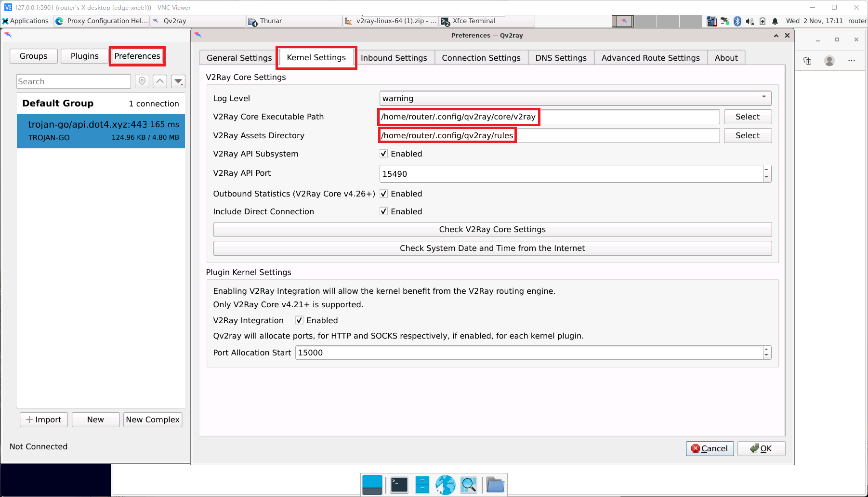Open the CPU/network monitor tray icon
Image resolution: width=868 pixels, height=497 pixels.
point(711,21)
